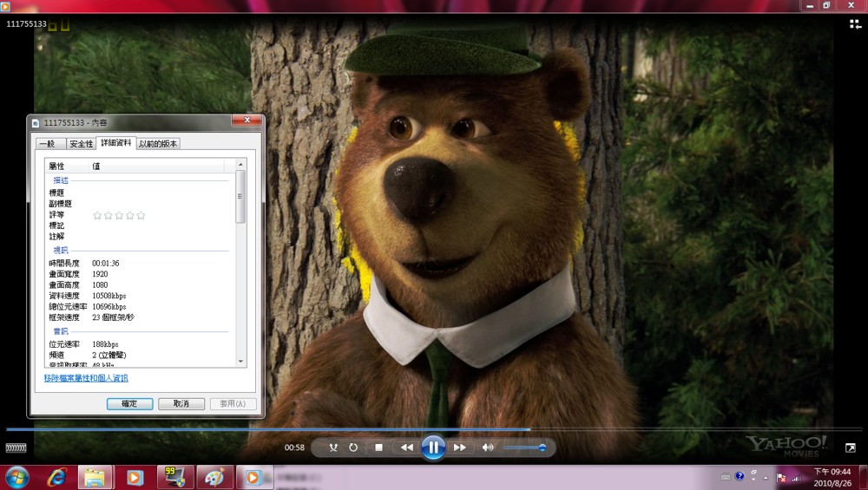Click the fast forward button
Image resolution: width=868 pixels, height=490 pixels.
[x=459, y=448]
